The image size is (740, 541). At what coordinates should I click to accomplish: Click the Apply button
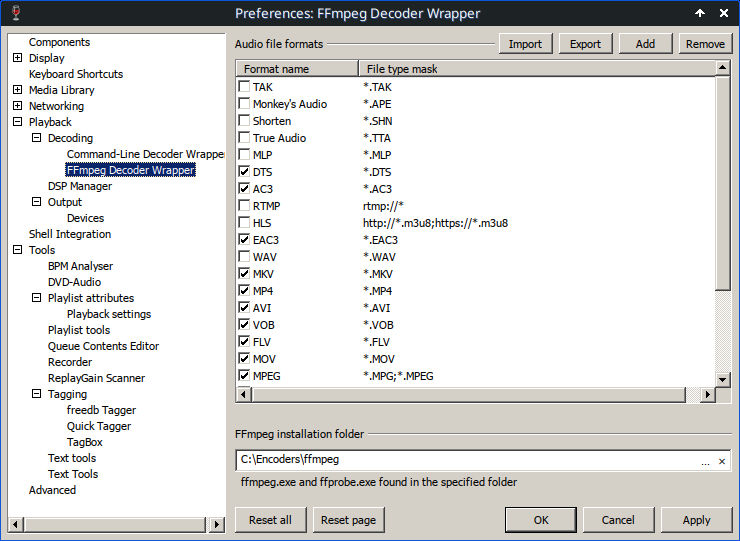pyautogui.click(x=696, y=520)
